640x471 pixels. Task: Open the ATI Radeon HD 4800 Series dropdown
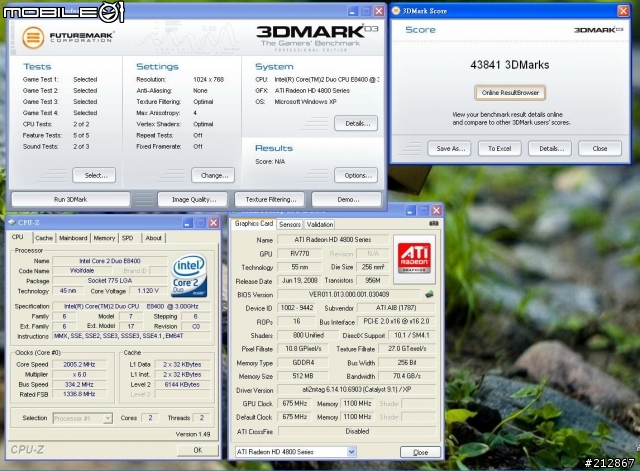(351, 452)
